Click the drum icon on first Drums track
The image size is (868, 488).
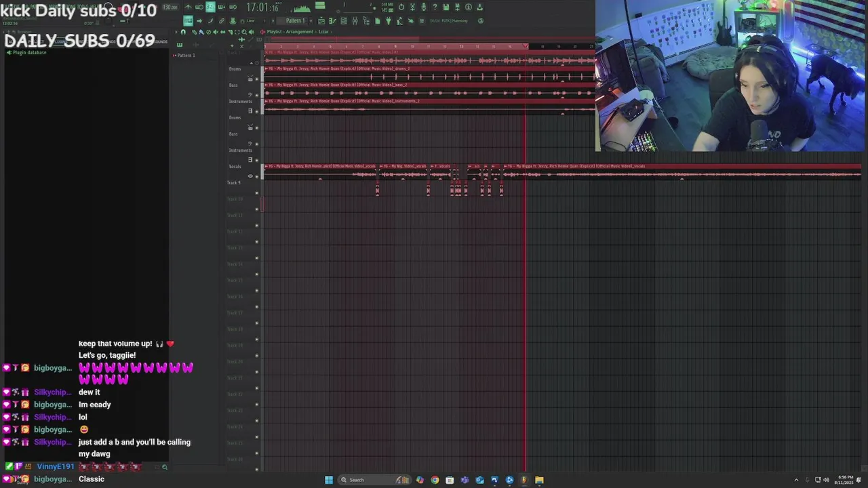tap(250, 79)
